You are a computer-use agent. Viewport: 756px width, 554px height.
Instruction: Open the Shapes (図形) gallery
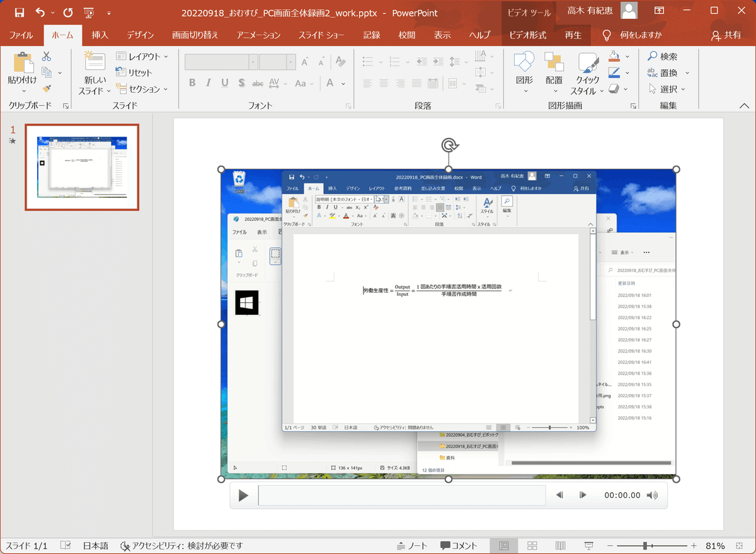(x=524, y=62)
